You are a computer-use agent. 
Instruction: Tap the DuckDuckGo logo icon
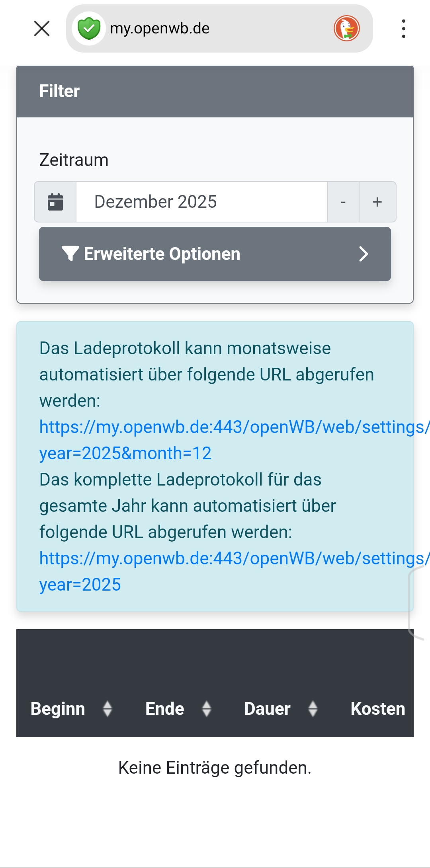pyautogui.click(x=346, y=29)
